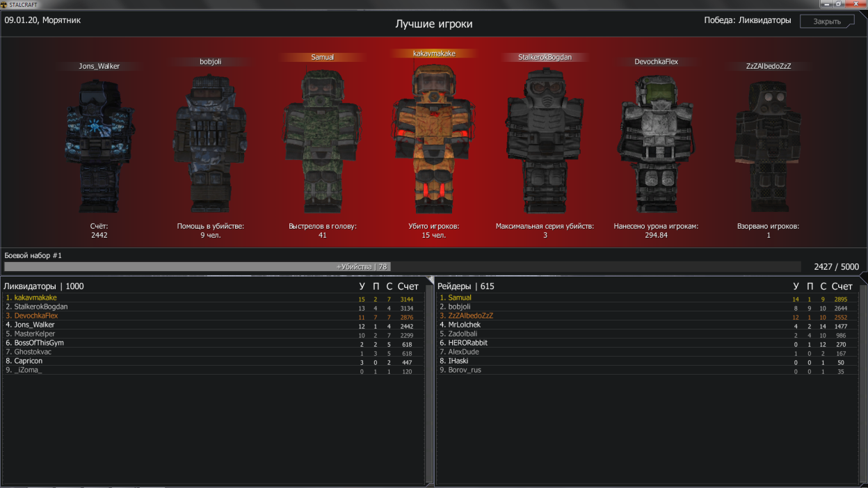The image size is (868, 488).
Task: Click Выстрелов в голову stat label
Action: [323, 226]
